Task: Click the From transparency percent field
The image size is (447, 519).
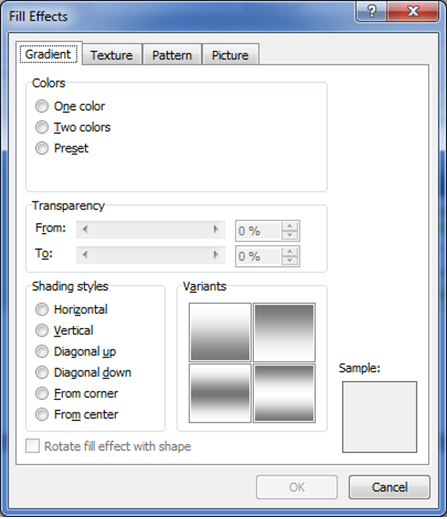Action: (x=258, y=231)
